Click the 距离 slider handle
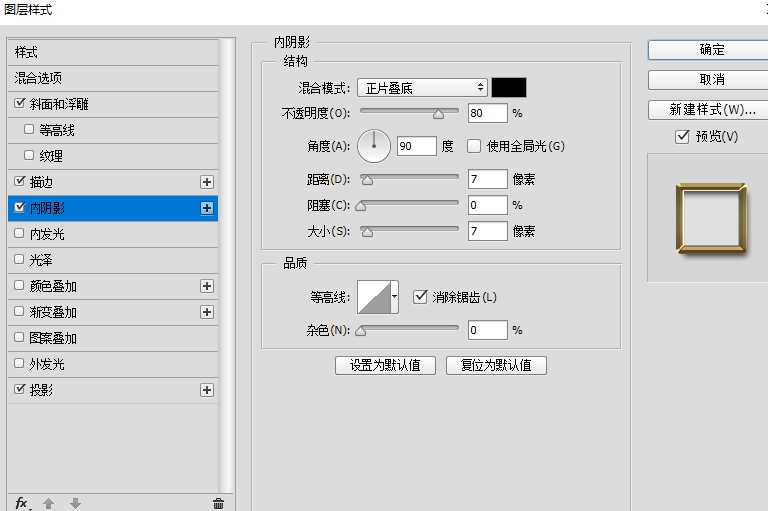Viewport: 768px width, 511px height. (367, 180)
